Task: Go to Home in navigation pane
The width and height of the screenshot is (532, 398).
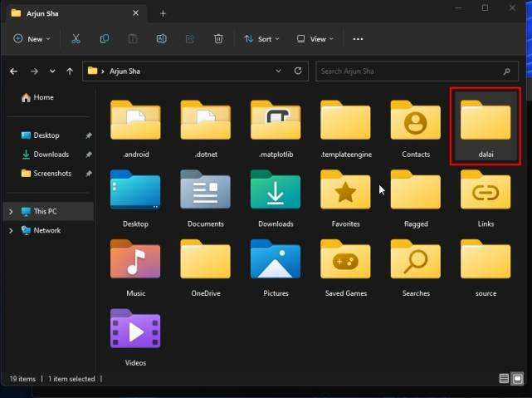Action: point(43,98)
